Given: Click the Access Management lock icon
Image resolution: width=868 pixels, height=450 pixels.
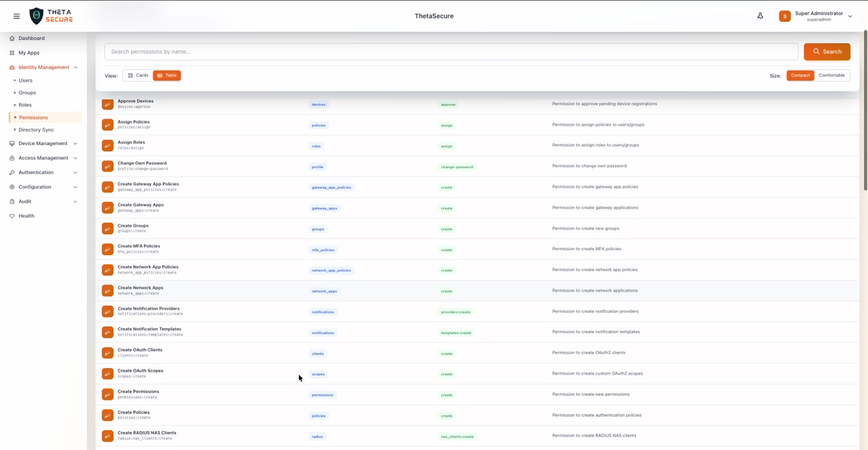Looking at the screenshot, I should point(11,158).
